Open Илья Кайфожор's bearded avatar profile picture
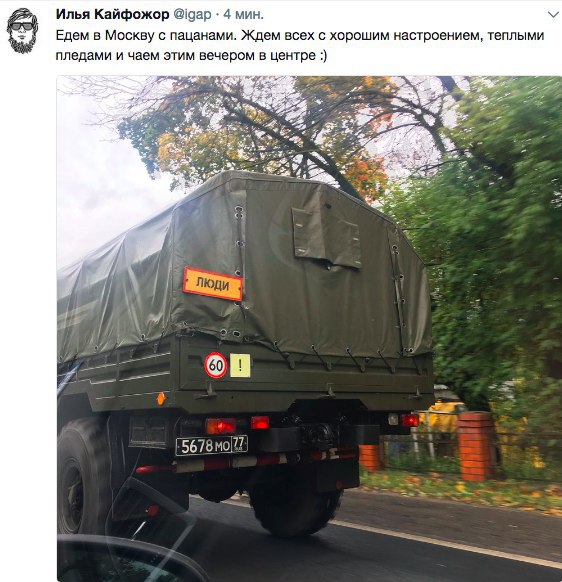Viewport: 562px width, 582px height. point(22,30)
